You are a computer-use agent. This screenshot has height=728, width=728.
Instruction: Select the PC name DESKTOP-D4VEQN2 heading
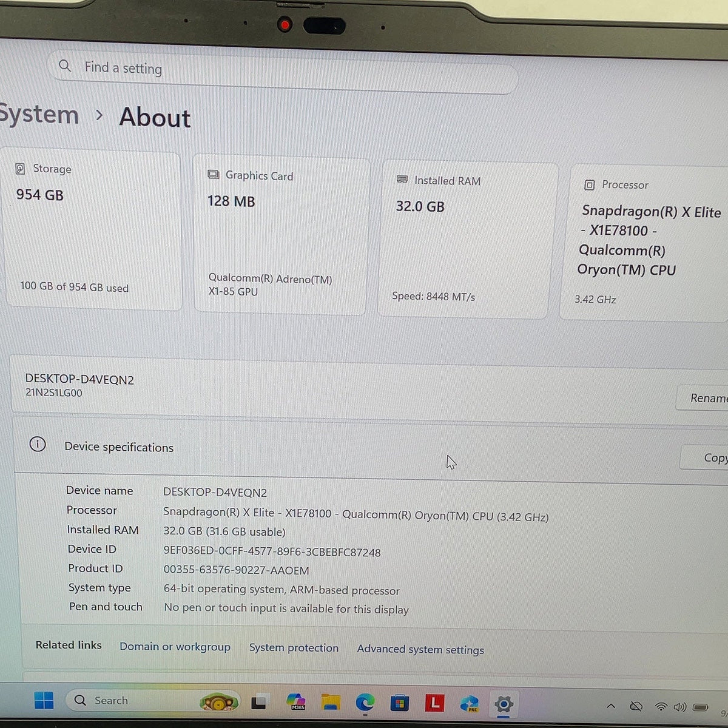[x=79, y=379]
